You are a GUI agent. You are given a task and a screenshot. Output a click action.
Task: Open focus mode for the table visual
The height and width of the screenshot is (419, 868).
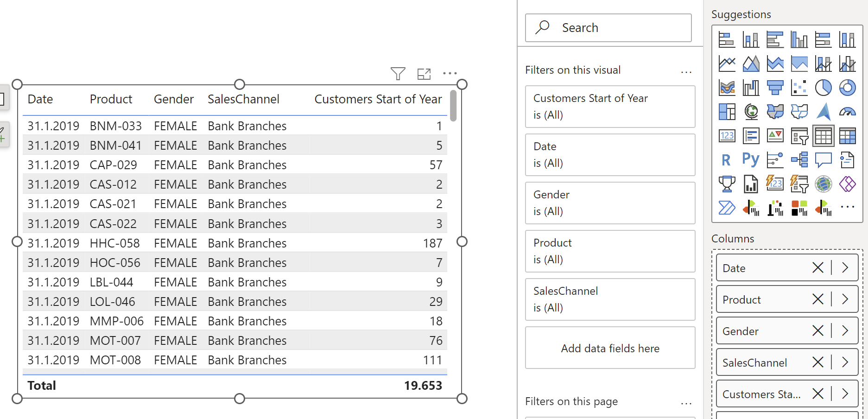point(424,73)
